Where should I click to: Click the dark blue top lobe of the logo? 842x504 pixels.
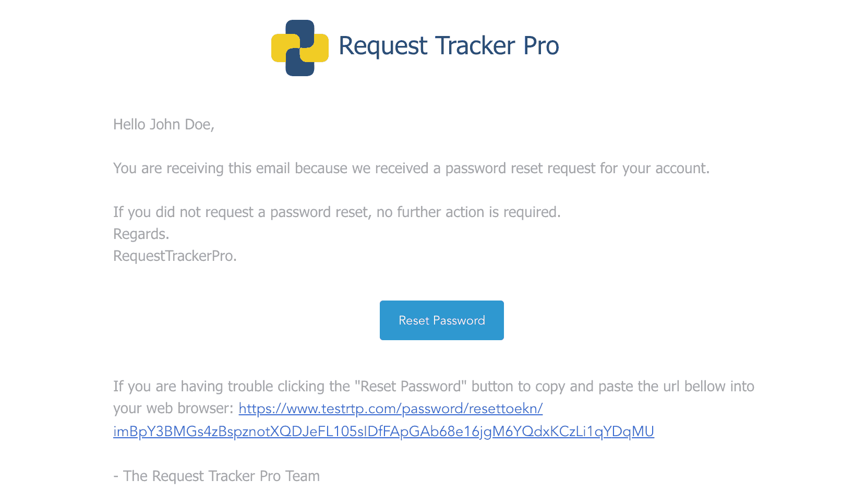click(300, 32)
